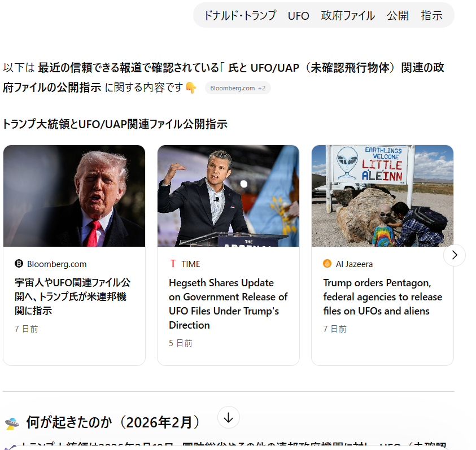Click the 7 日前 timestamp on Al Jazeera card
Viewport: 476px width, 450px height.
tap(335, 329)
